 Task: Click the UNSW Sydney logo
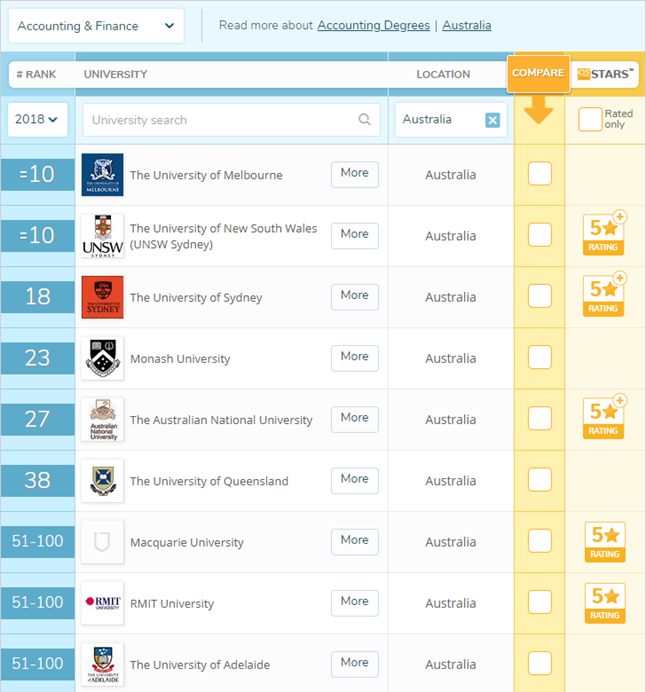click(102, 236)
